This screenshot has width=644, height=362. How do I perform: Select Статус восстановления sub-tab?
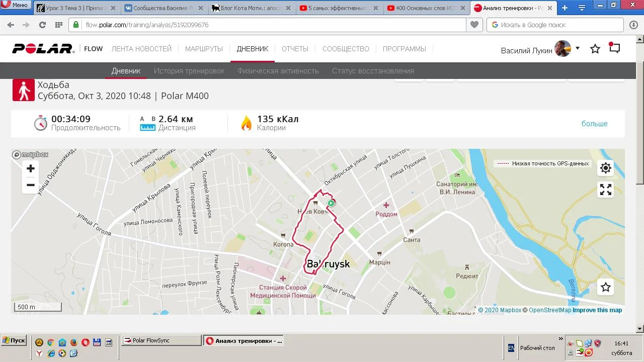click(373, 71)
